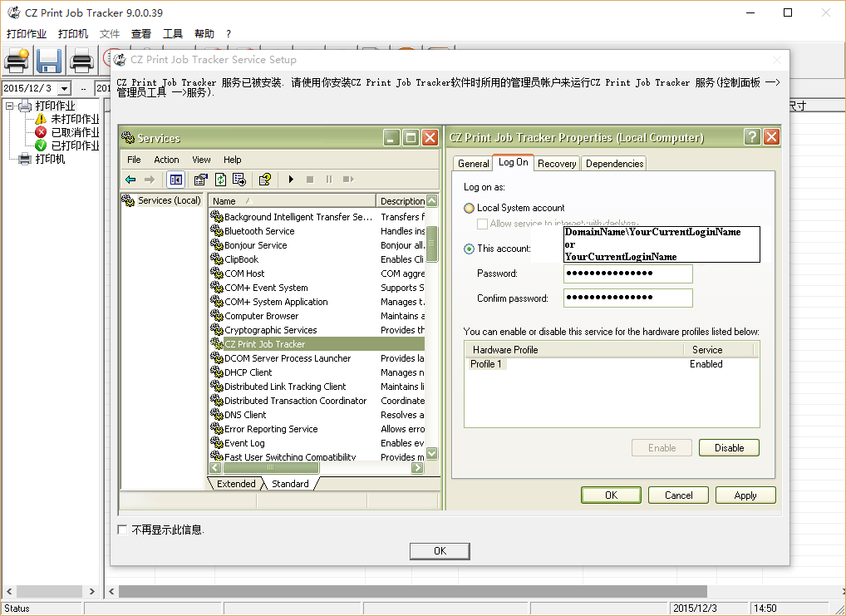Click the Services help question-mark icon
Screen dimensions: 846x616
(264, 180)
